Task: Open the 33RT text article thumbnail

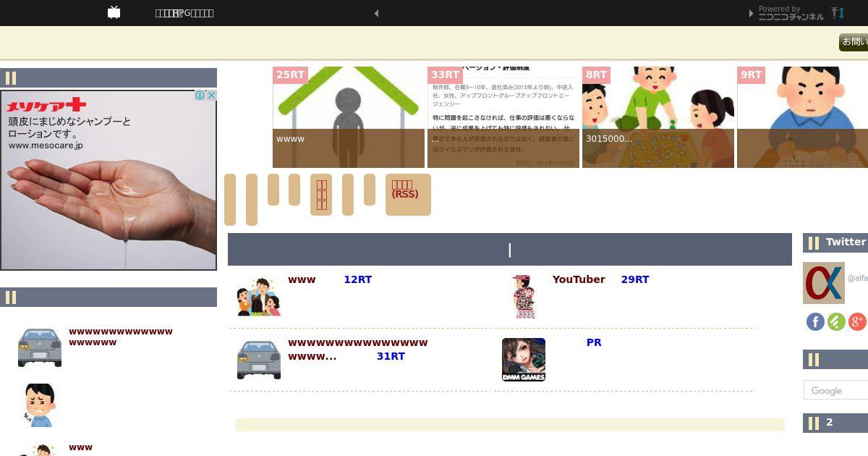Action: pos(503,117)
